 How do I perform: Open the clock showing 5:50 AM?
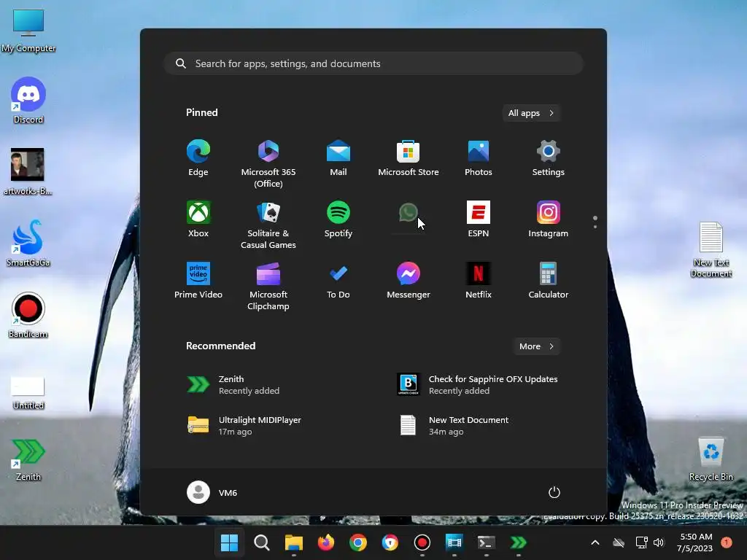(695, 542)
